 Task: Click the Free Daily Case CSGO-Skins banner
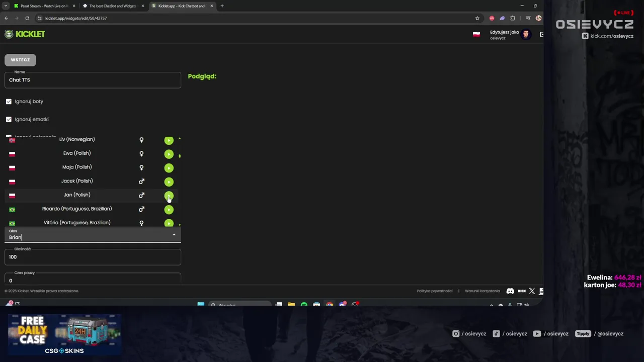click(64, 335)
